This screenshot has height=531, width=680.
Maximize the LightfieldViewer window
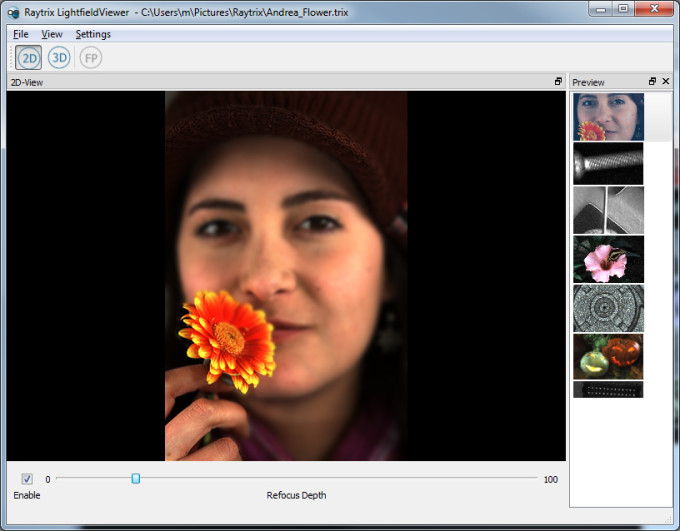(x=624, y=9)
